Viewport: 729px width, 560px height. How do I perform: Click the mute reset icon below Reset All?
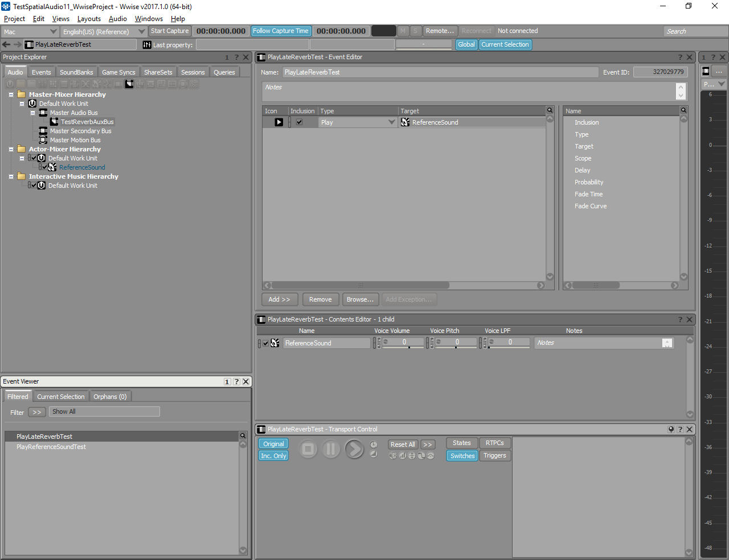pos(393,455)
